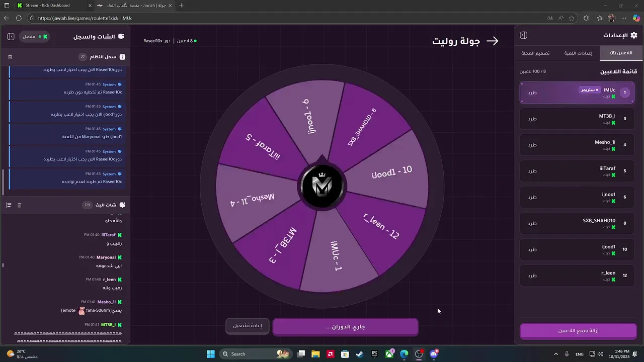
Task: Open the Copilot icon in Edge toolbar
Action: 636,18
